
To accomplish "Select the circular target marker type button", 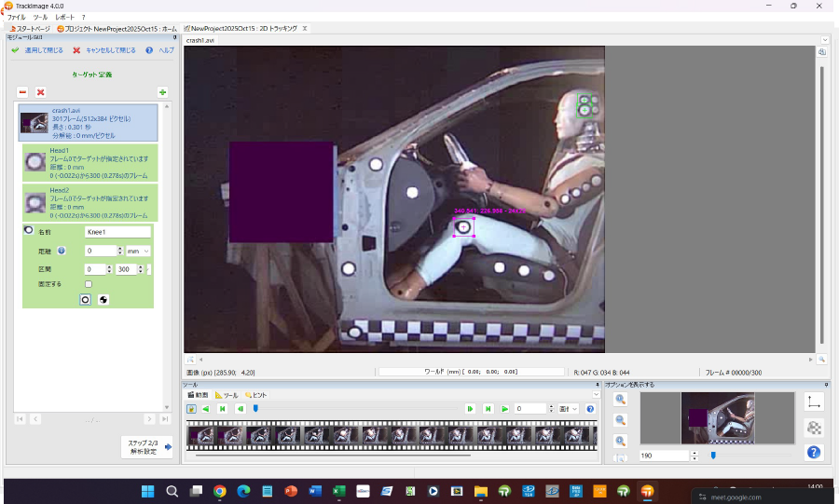I will (x=85, y=299).
